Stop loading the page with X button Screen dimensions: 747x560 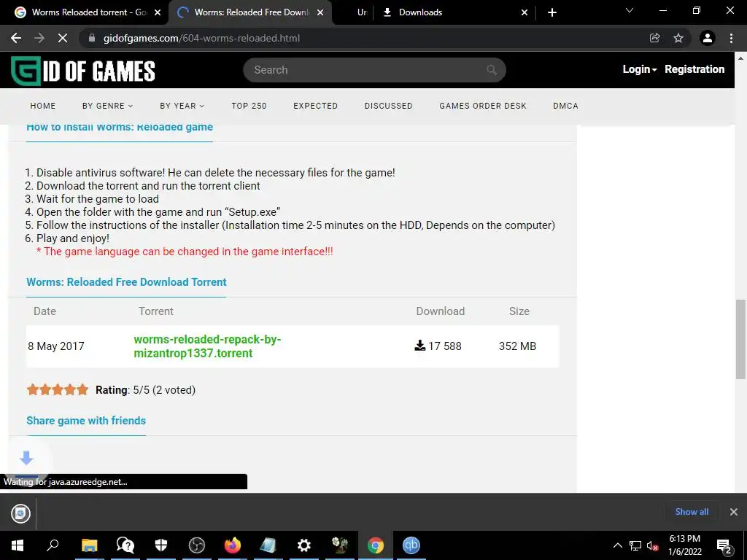click(63, 38)
